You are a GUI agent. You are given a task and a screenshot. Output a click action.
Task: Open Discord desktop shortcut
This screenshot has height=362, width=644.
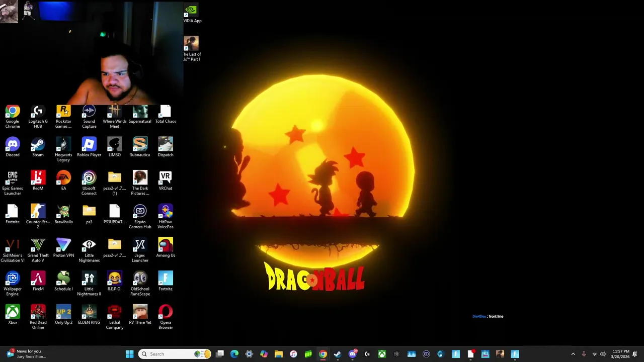(13, 148)
